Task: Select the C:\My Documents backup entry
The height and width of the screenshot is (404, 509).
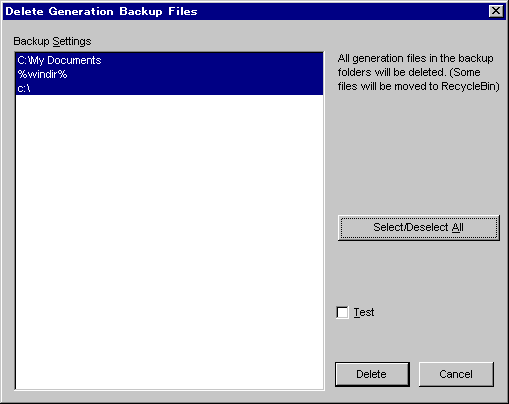Action: pyautogui.click(x=169, y=60)
